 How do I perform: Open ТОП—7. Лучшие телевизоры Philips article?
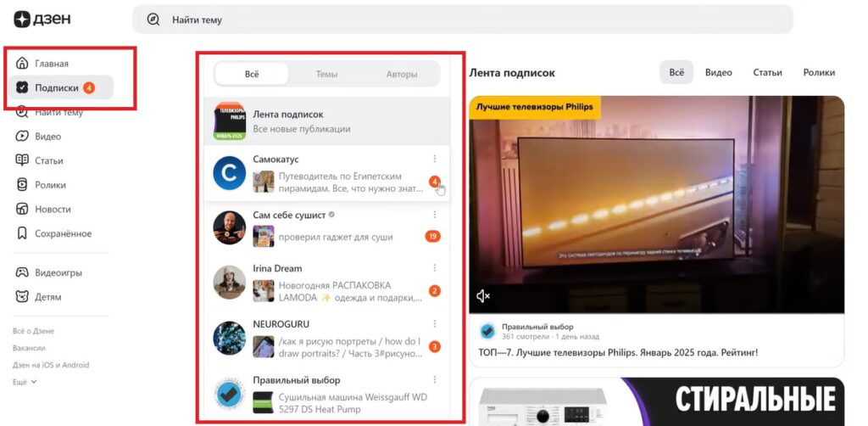pos(618,352)
